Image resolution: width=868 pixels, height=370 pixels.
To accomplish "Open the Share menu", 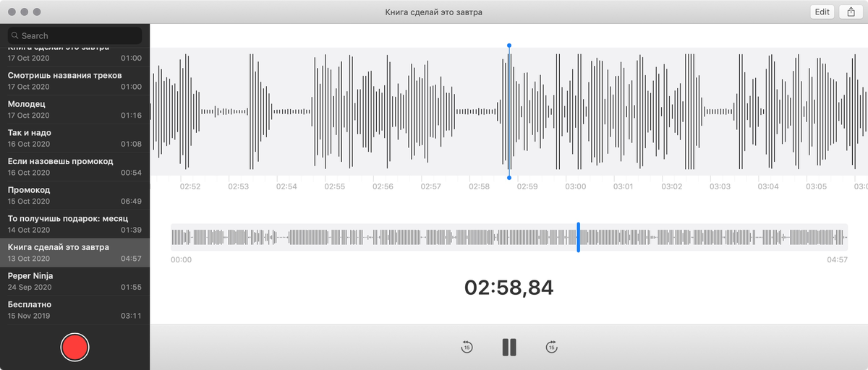I will (x=851, y=12).
